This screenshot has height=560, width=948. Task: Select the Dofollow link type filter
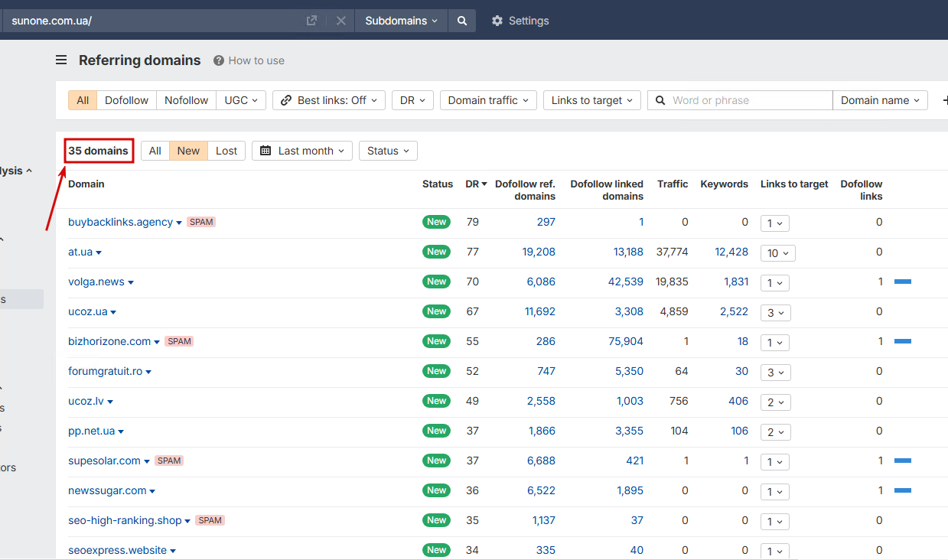click(x=126, y=100)
